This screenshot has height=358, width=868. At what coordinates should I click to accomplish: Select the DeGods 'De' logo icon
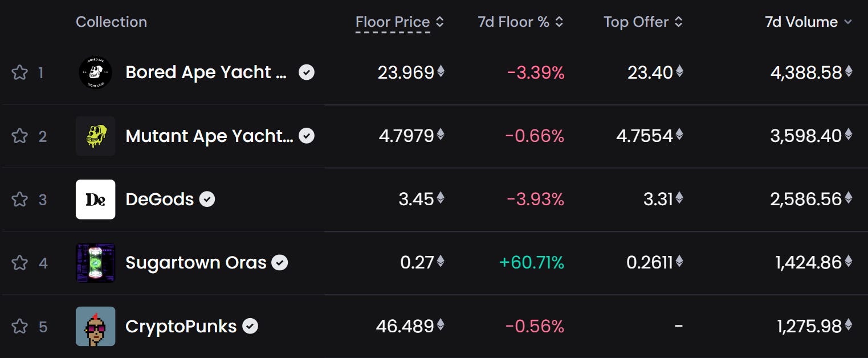95,199
